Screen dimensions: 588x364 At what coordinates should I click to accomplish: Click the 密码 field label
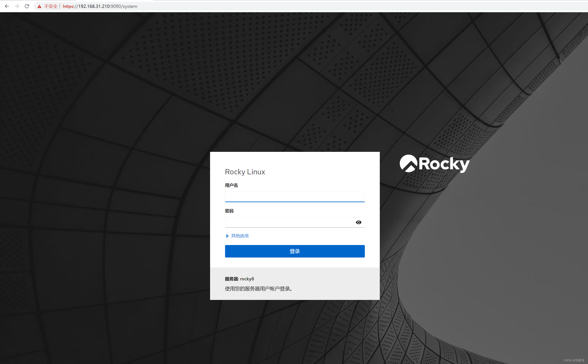tap(229, 211)
